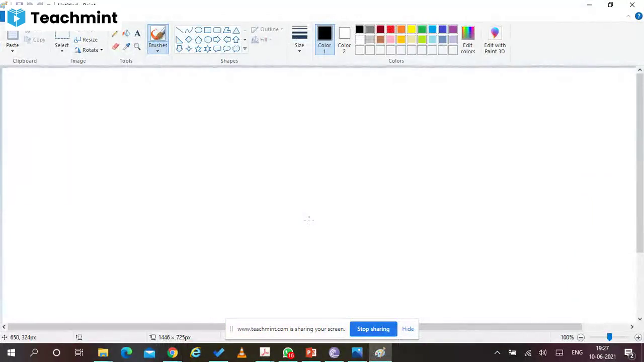The image size is (644, 362).
Task: Pick the pink color swatch
Action: [x=391, y=40]
